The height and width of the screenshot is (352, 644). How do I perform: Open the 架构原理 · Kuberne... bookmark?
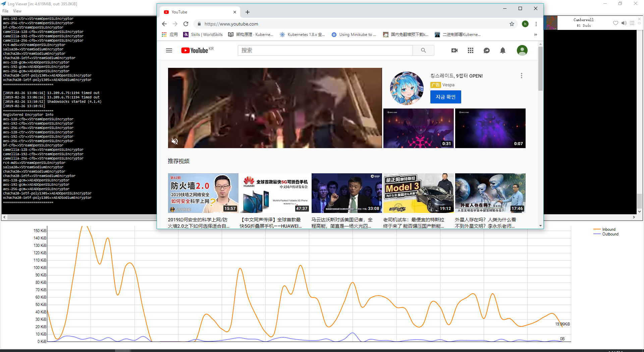coord(251,35)
